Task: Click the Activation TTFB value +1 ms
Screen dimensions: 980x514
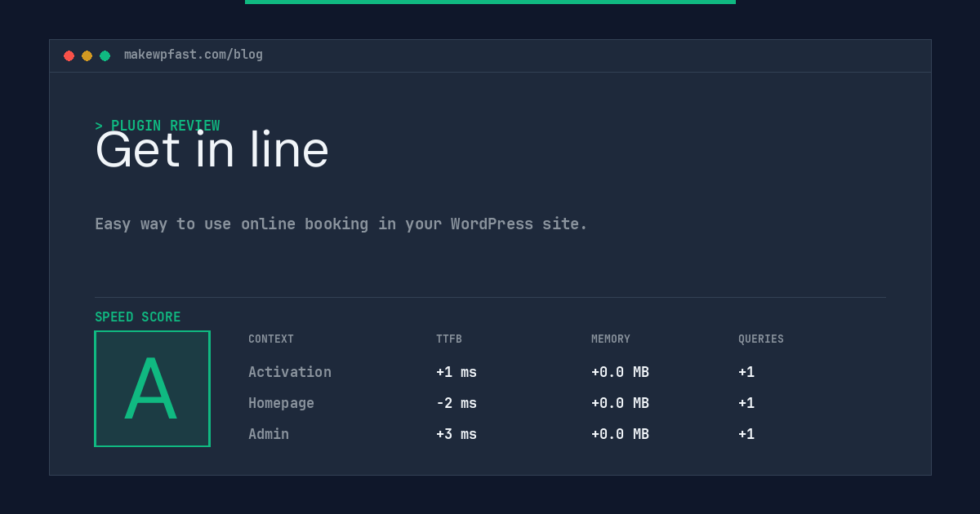Action: pos(457,372)
